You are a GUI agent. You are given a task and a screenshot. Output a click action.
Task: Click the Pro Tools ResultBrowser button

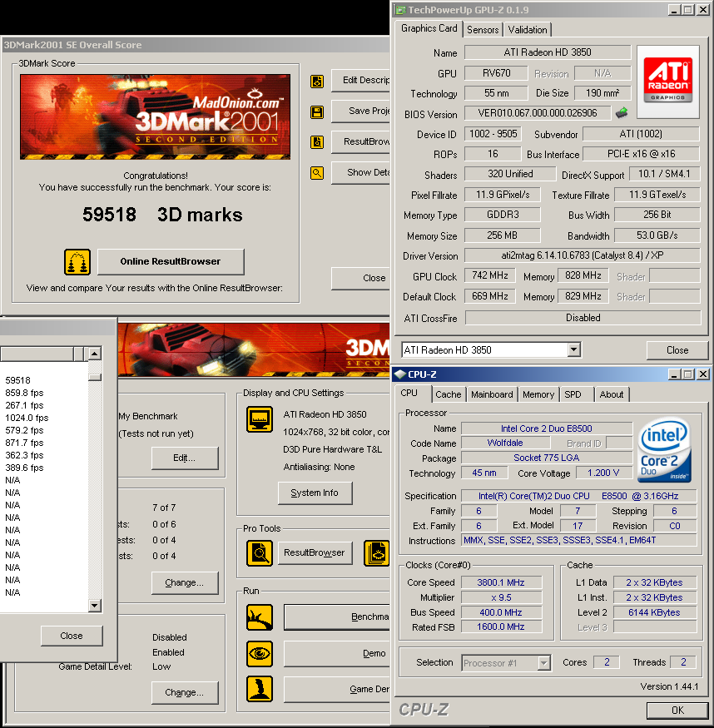click(x=315, y=552)
